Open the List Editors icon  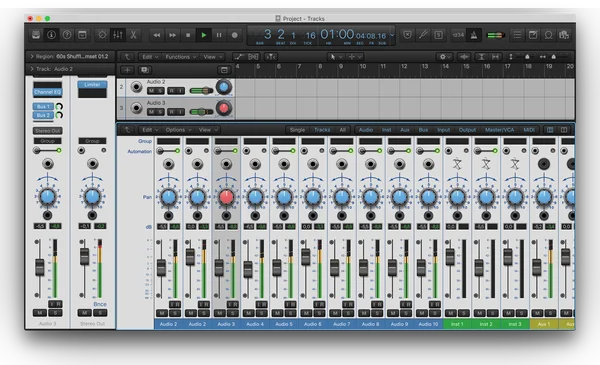coord(517,35)
